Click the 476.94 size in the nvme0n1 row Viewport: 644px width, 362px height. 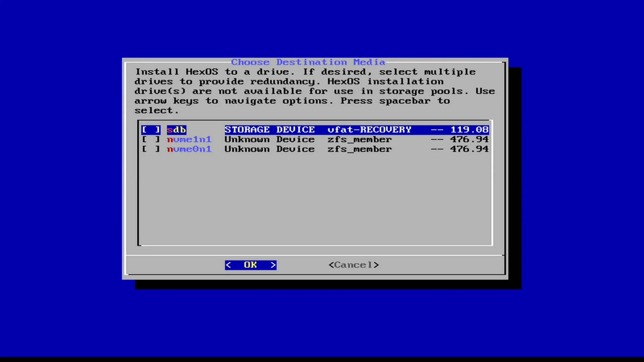[469, 149]
